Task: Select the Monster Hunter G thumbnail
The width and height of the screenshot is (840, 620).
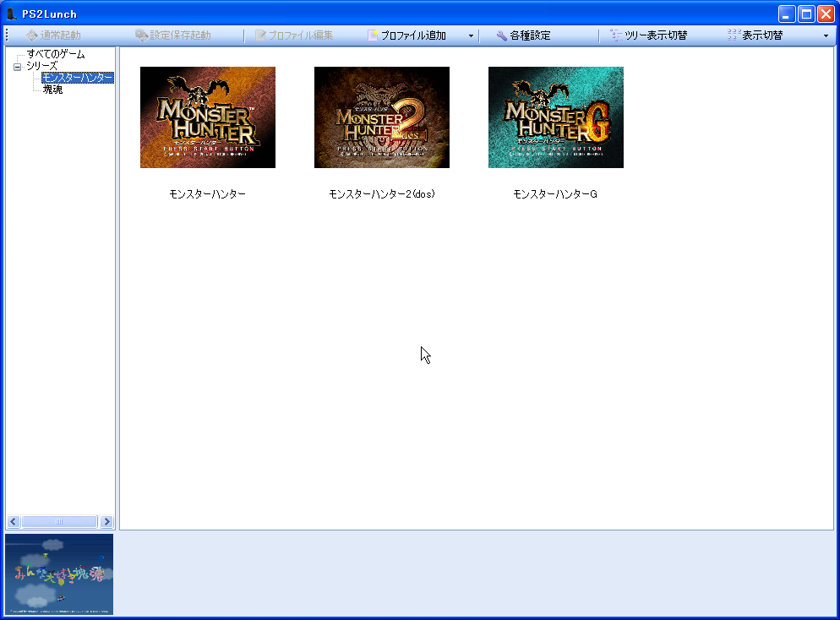Action: pos(556,117)
